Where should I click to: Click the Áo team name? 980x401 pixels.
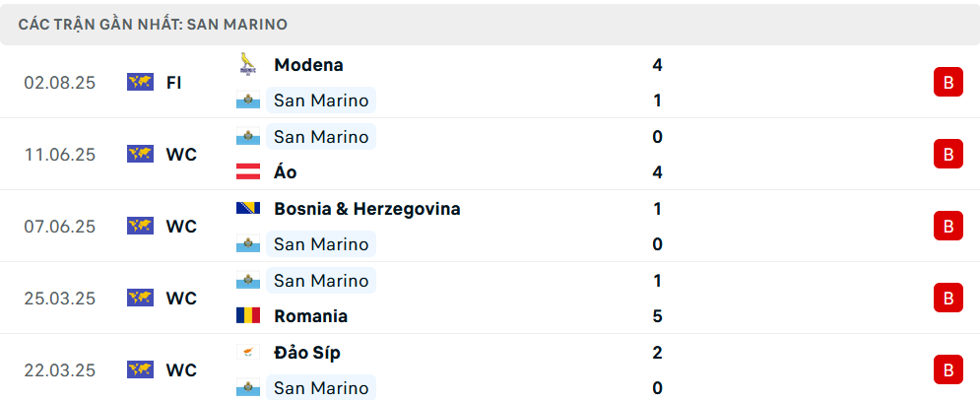point(286,172)
